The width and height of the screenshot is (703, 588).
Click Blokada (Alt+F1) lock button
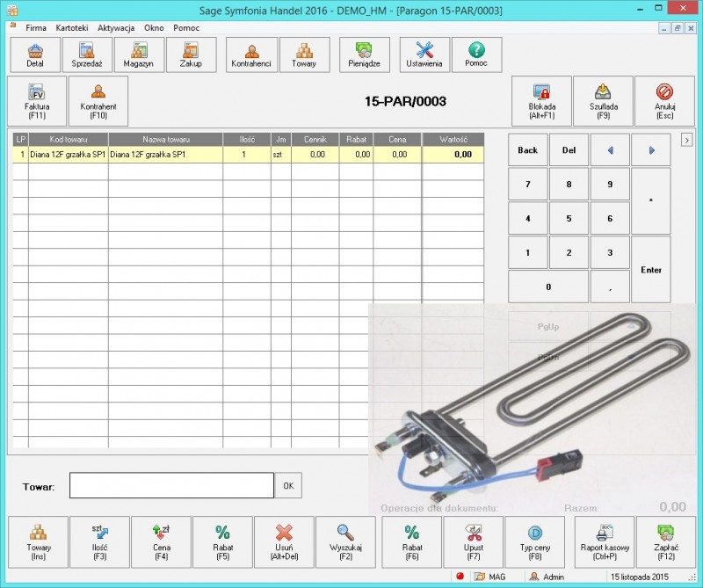(x=541, y=101)
